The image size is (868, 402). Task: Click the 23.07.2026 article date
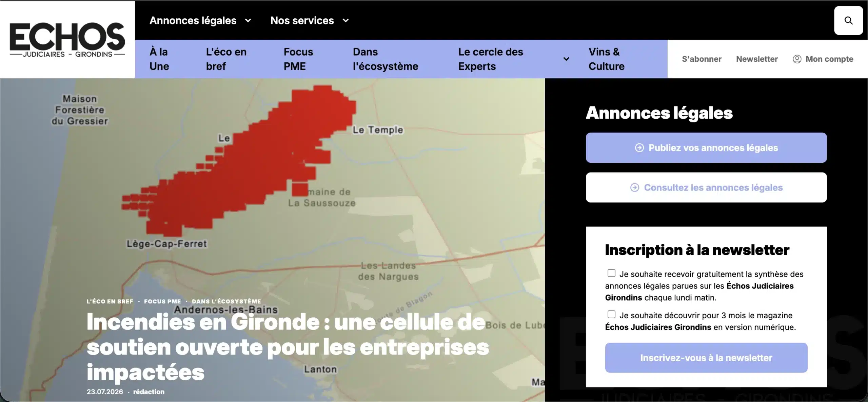pos(105,392)
